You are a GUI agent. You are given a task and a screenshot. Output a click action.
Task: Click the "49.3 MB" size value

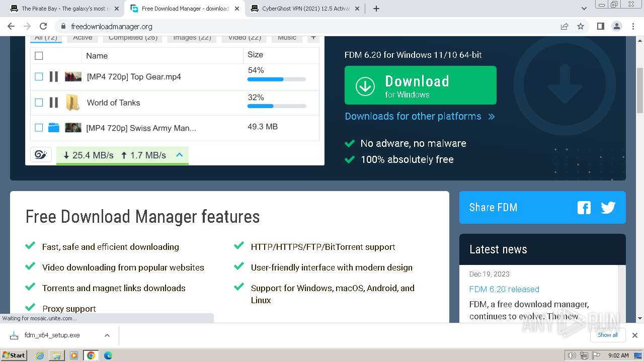263,127
